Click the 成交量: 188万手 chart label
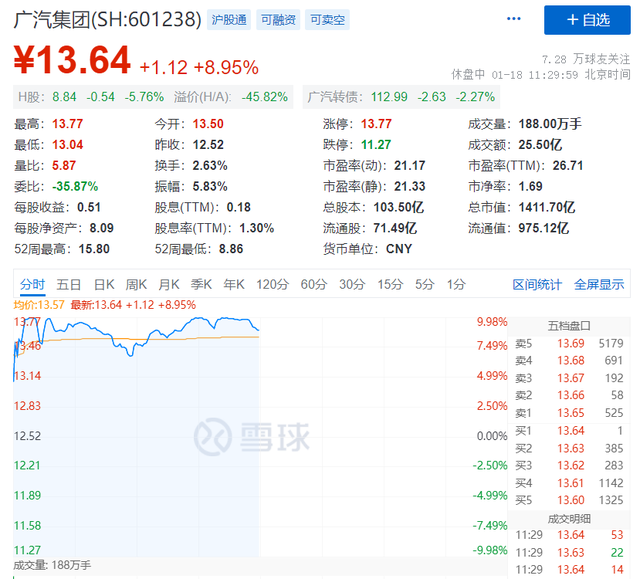640x579 pixels. pos(52,565)
